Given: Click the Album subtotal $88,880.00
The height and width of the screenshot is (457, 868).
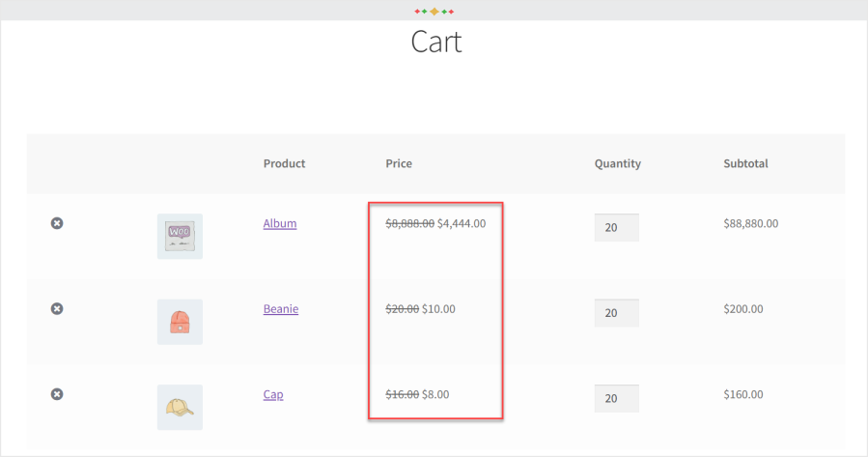Looking at the screenshot, I should (x=750, y=223).
